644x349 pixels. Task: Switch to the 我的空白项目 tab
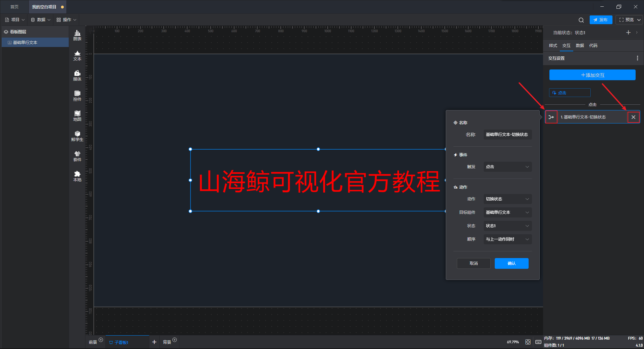(x=47, y=7)
